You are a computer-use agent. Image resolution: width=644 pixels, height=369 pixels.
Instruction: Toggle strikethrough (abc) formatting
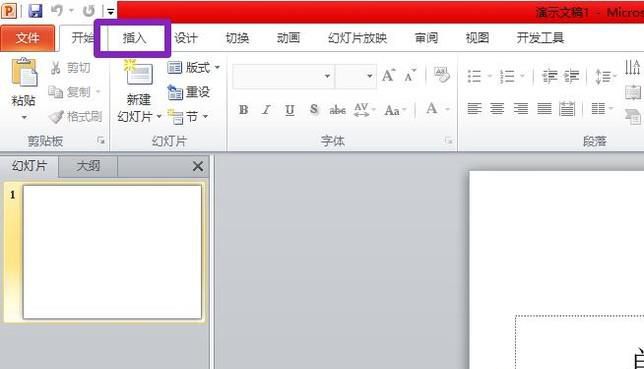coord(338,110)
